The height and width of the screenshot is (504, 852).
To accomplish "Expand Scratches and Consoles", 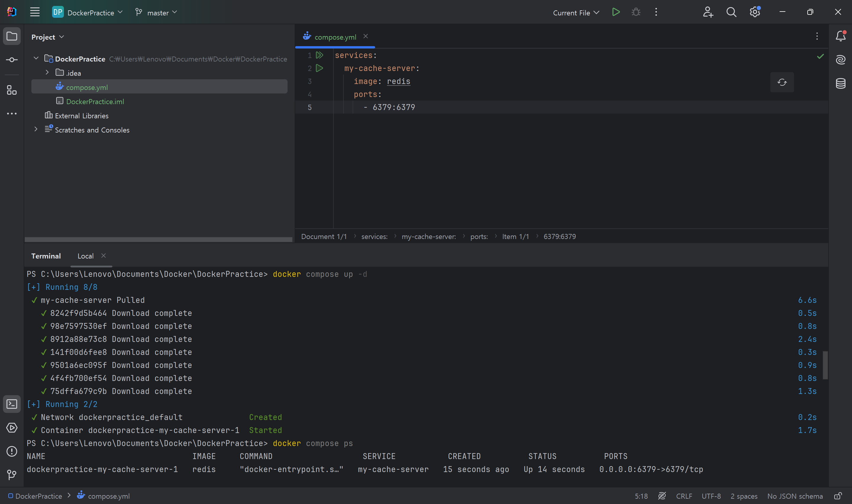I will click(36, 129).
